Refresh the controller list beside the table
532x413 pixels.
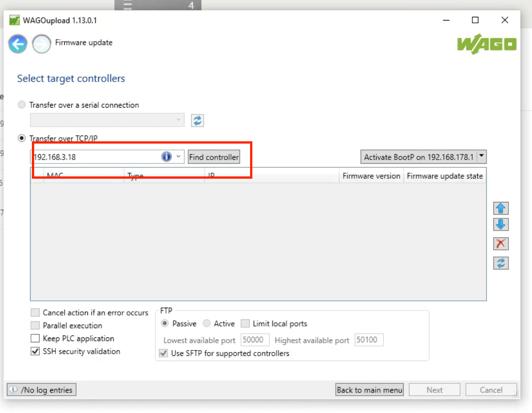[501, 263]
